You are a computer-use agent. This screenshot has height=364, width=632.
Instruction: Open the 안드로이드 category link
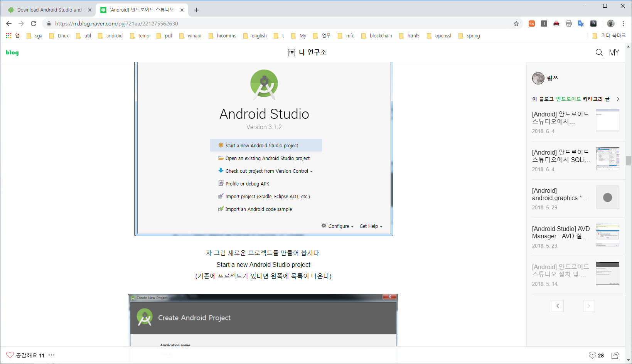tap(568, 99)
